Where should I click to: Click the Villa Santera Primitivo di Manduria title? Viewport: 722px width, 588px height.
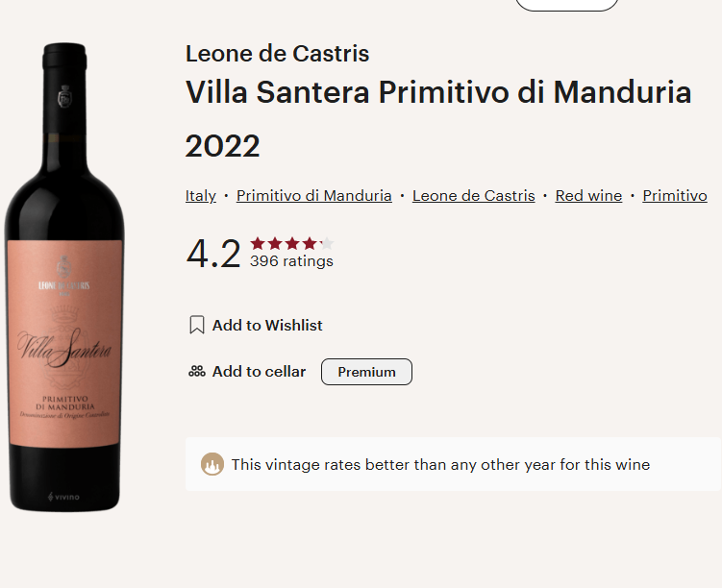pos(438,93)
